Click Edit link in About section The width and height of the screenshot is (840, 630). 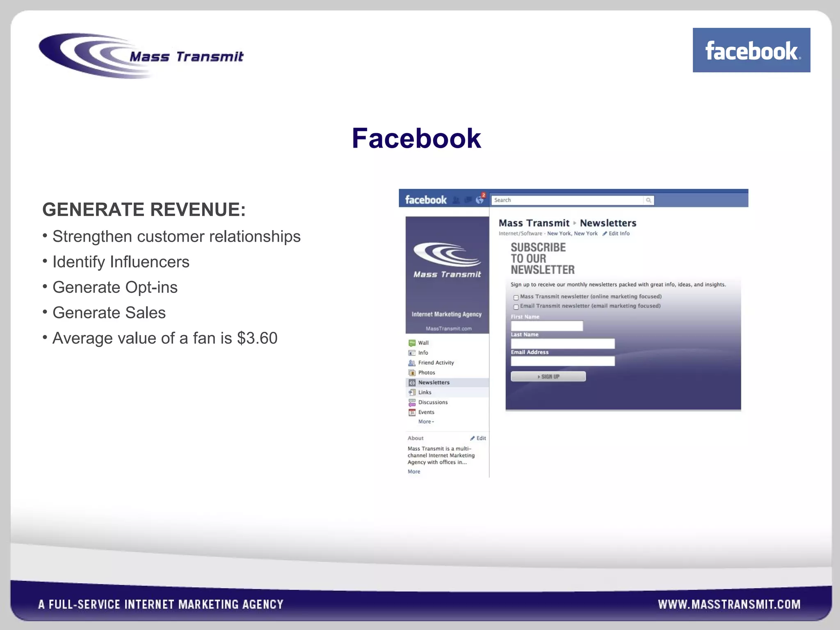click(481, 438)
